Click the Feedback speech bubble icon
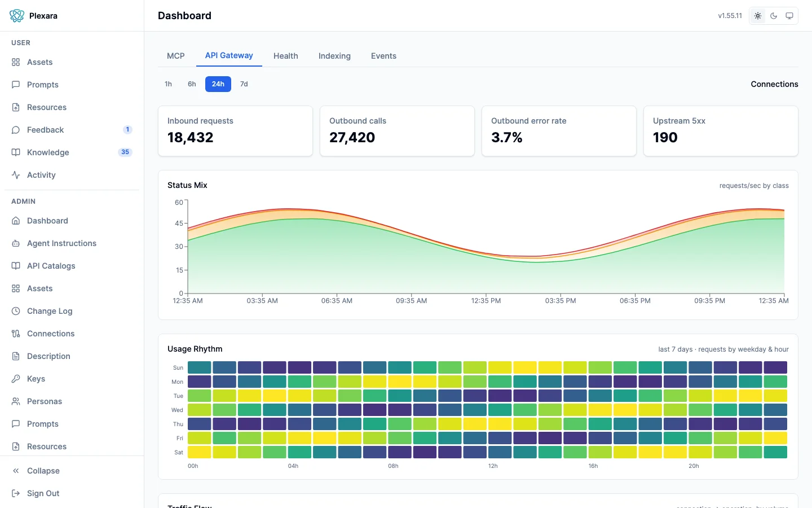The image size is (812, 508). click(x=16, y=130)
